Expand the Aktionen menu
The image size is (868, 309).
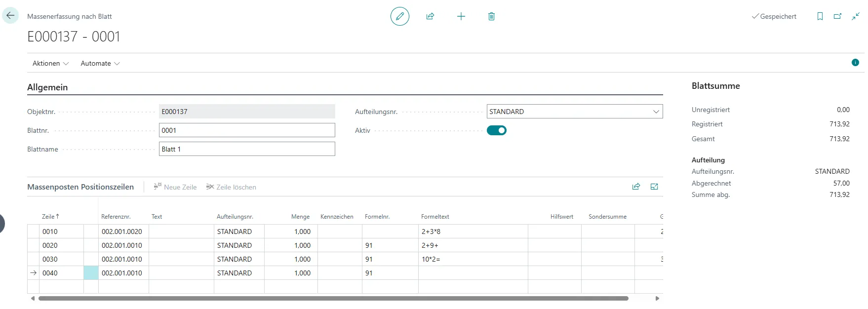[50, 63]
